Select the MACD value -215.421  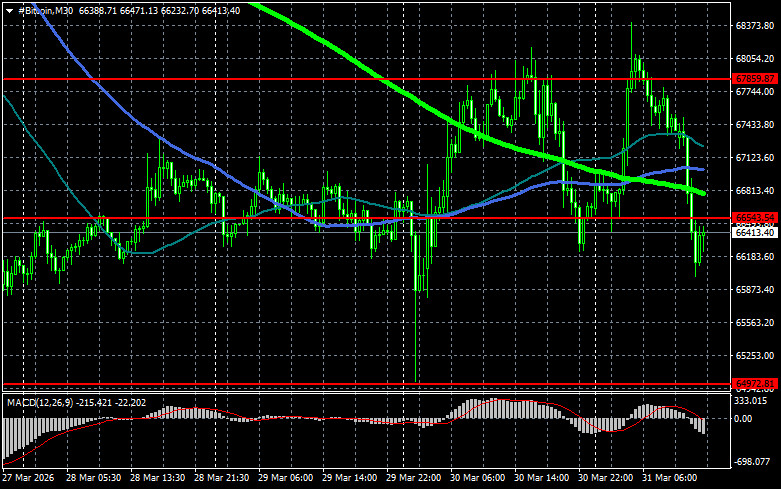[x=95, y=402]
